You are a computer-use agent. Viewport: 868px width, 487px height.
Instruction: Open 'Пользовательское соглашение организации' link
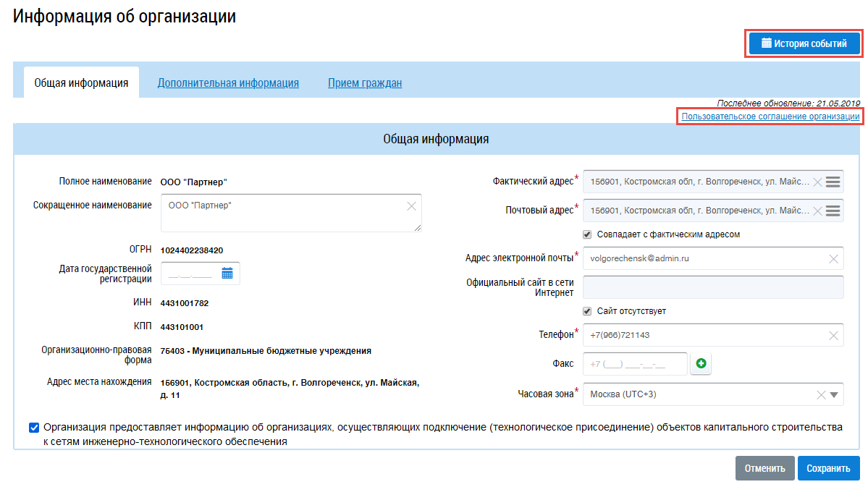tap(770, 117)
